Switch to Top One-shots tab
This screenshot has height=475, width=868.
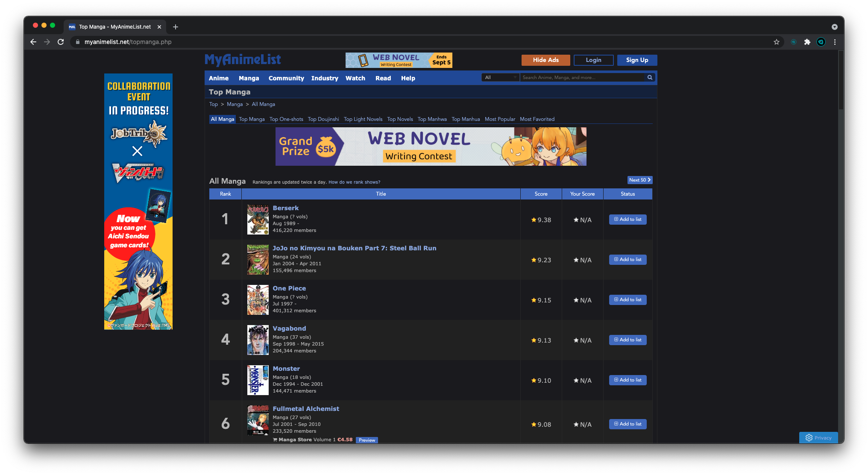tap(286, 119)
